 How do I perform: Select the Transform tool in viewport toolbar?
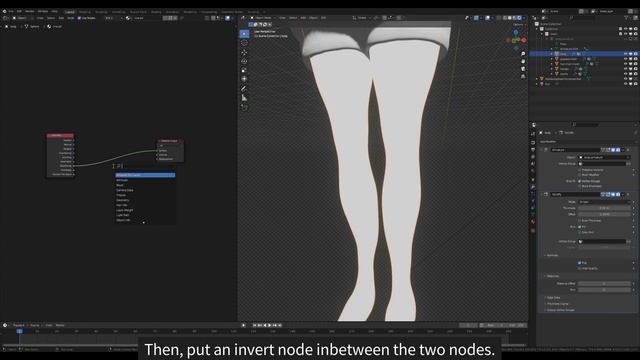tap(244, 79)
